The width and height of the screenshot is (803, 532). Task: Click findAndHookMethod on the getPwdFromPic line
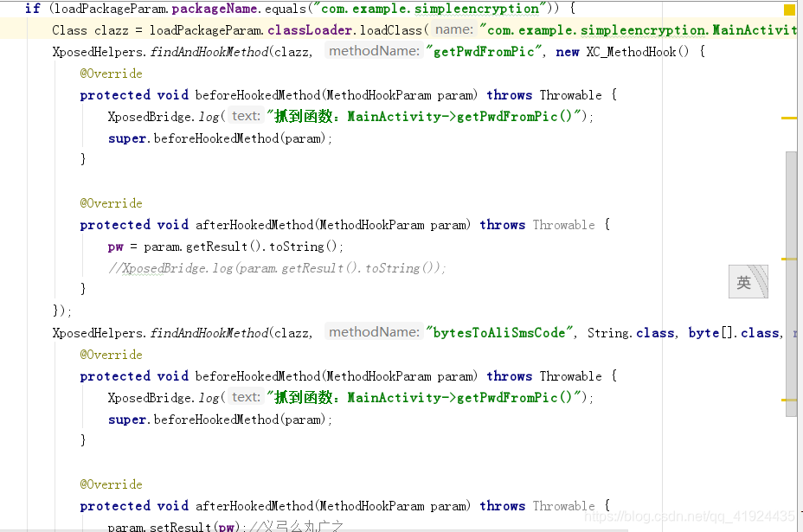209,52
